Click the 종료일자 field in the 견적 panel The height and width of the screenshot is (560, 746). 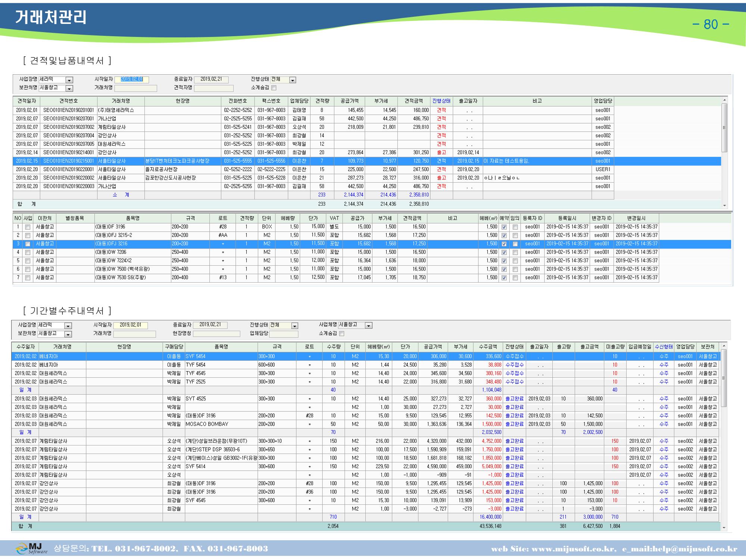tap(211, 80)
